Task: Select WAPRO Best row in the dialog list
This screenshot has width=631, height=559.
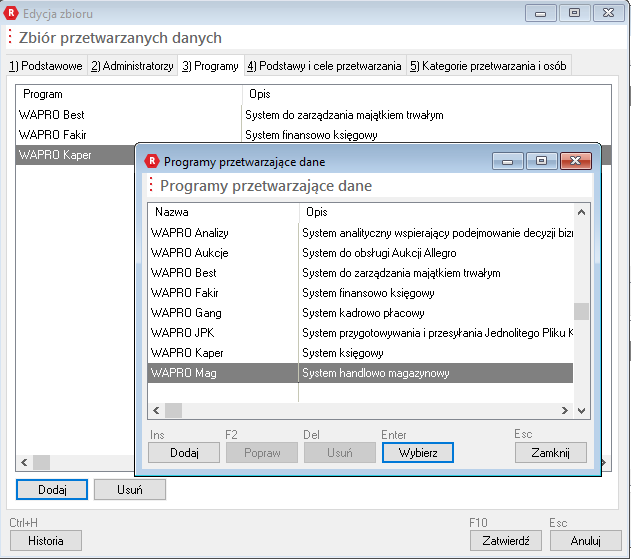Action: click(x=361, y=273)
